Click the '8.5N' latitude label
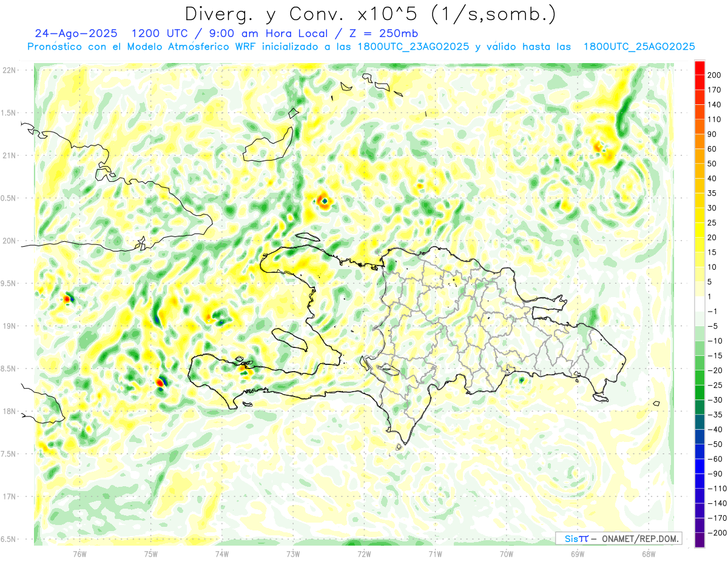The width and height of the screenshot is (728, 562). [9, 369]
